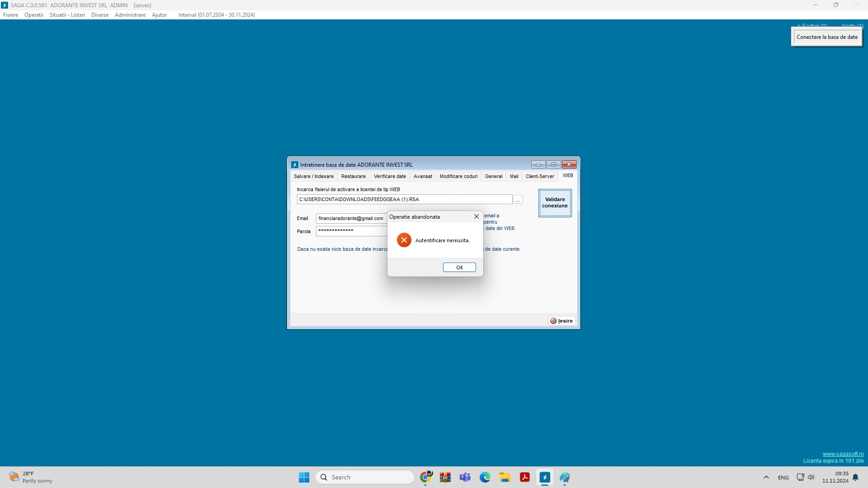Open file browse ellipsis button

pyautogui.click(x=518, y=200)
